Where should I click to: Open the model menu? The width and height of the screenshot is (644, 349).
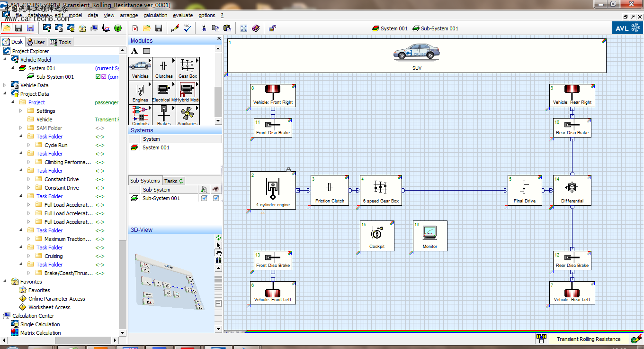tap(75, 15)
